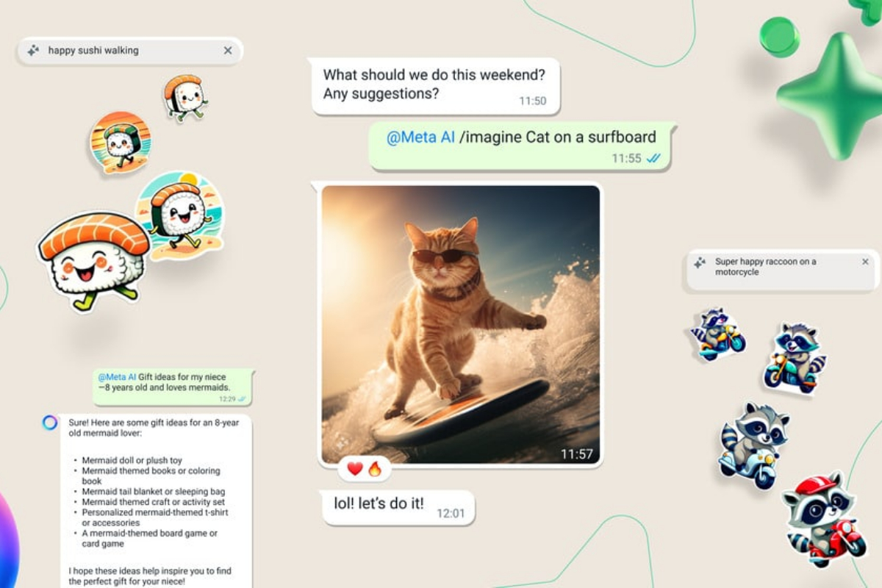Pick the sushi sticker with orange sunset circle
This screenshot has width=882, height=588.
[120, 142]
